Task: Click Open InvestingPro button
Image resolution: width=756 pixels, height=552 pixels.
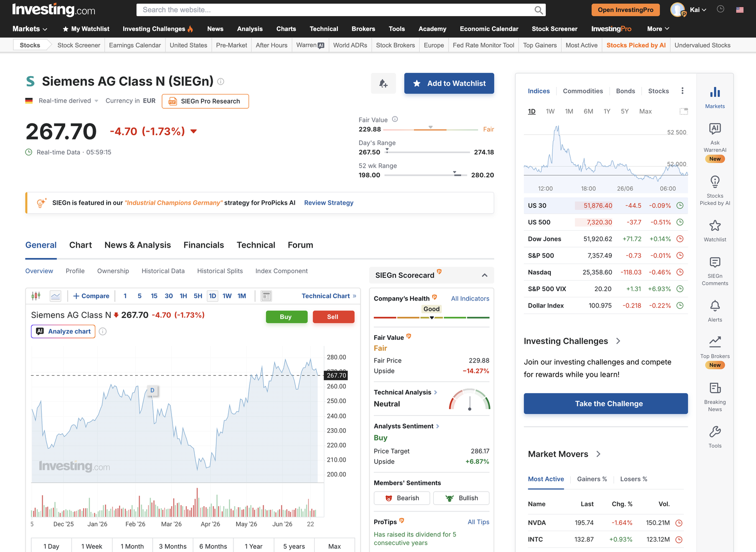Action: pos(625,10)
